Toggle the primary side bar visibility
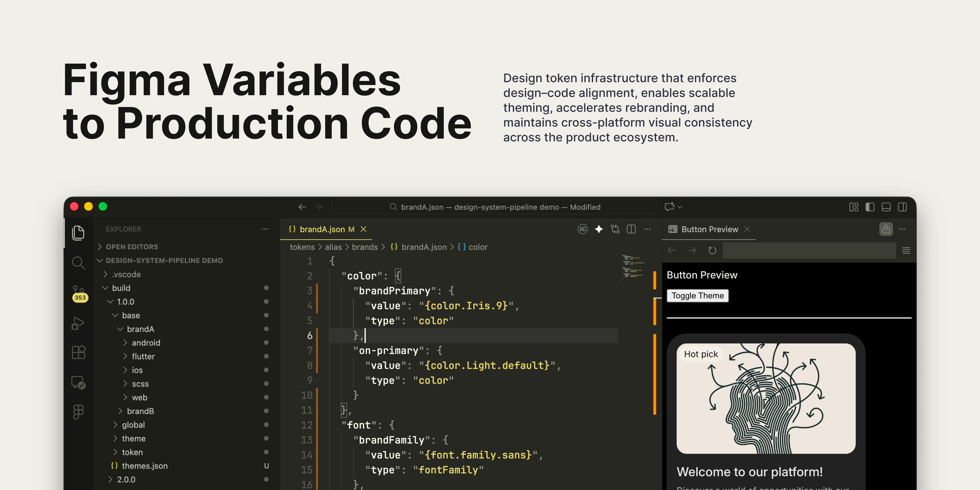The height and width of the screenshot is (490, 980). (x=870, y=207)
